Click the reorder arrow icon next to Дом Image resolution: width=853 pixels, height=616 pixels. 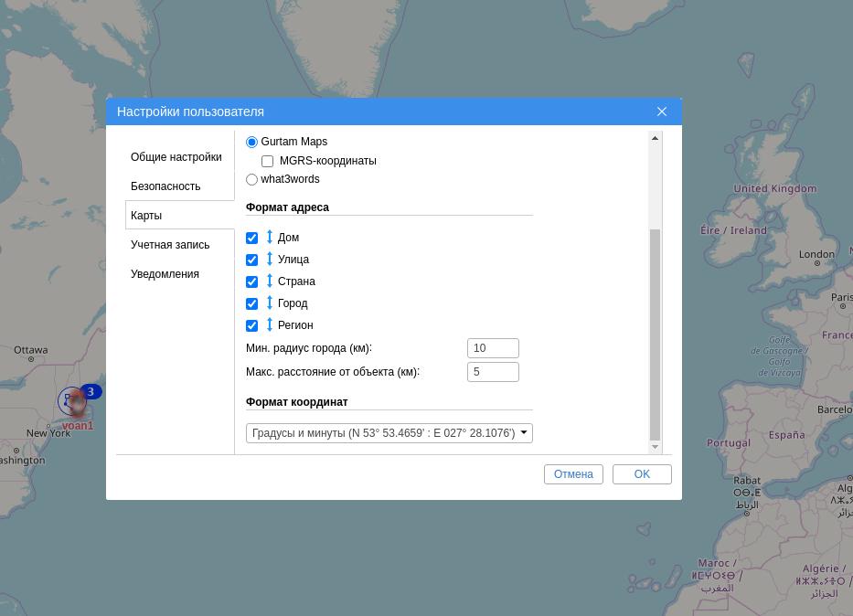pos(270,237)
